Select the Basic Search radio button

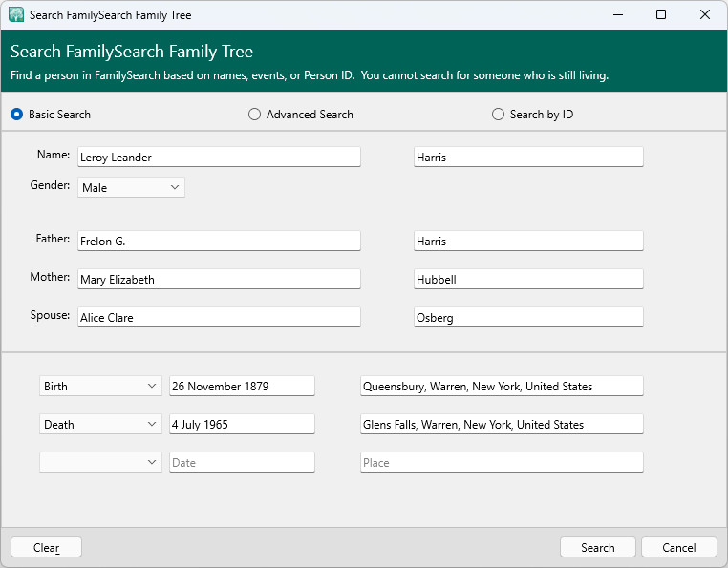(16, 115)
